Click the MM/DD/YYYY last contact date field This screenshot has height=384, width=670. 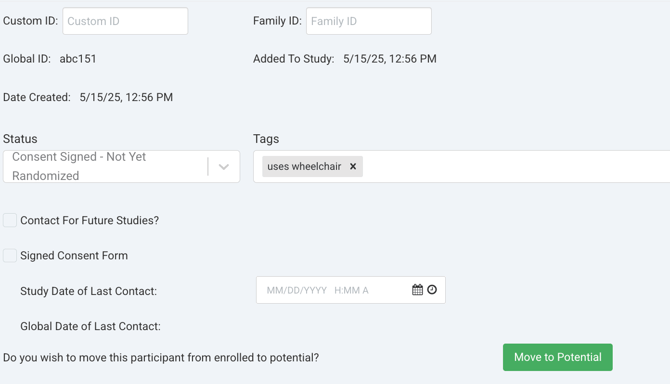tap(333, 290)
